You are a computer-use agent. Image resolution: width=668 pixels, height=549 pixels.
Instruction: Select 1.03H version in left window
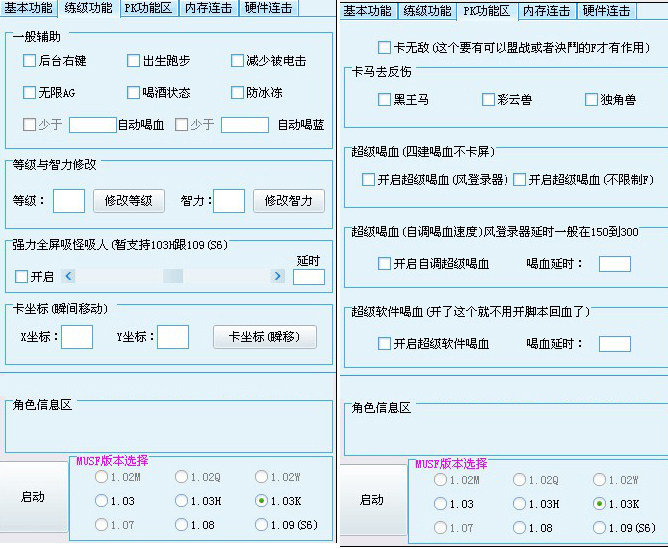pos(181,500)
